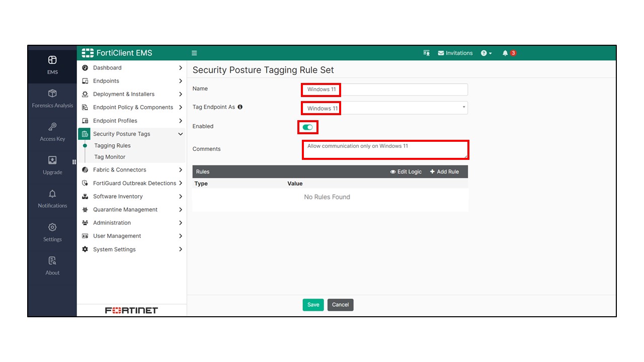Open the alerts bell with badge 3

click(509, 53)
